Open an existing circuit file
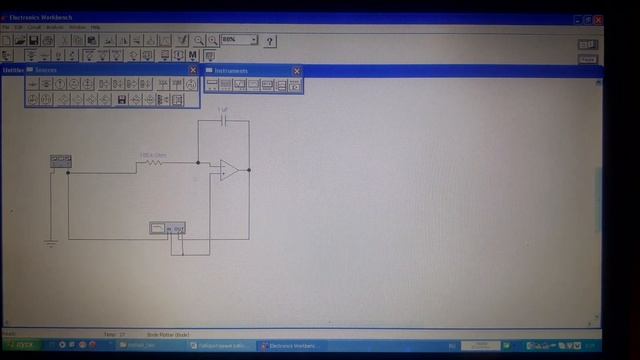Viewport: 640px width, 360px height. click(20, 40)
